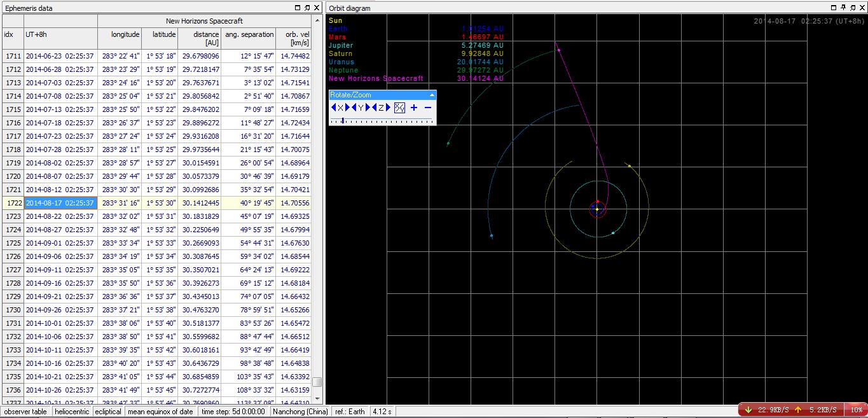This screenshot has height=418, width=868.
Task: Click the 'distance [AU]' column header
Action: click(200, 38)
